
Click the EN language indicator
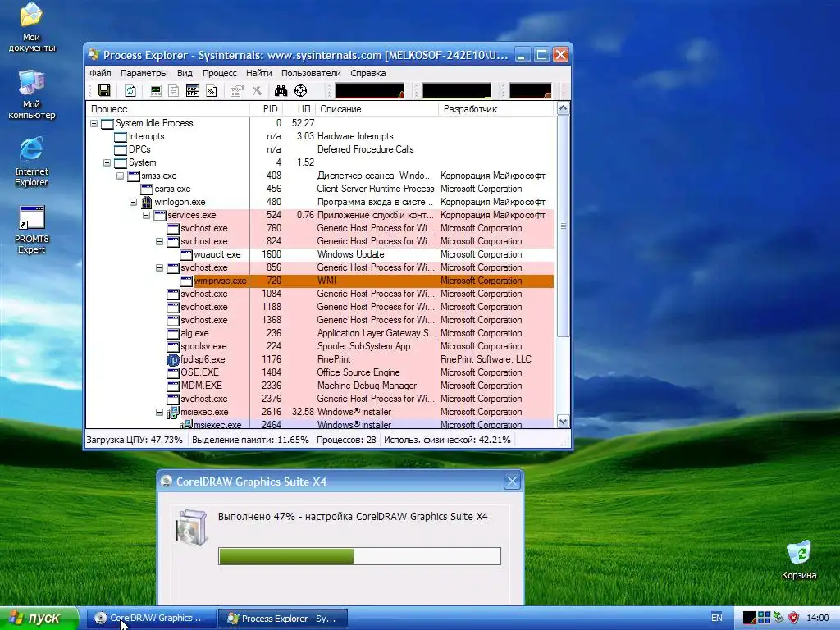(x=717, y=618)
